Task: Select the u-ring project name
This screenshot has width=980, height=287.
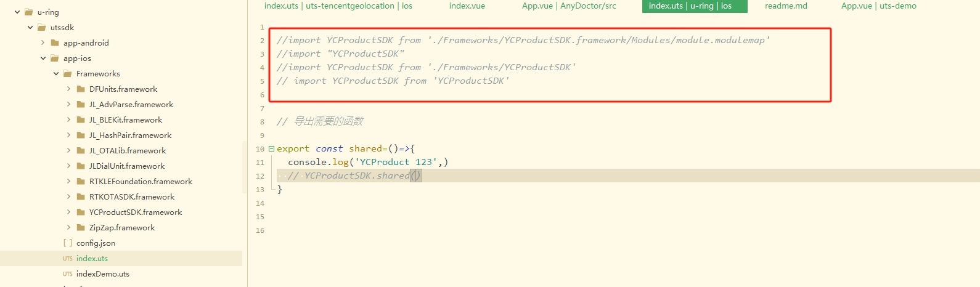Action: point(48,12)
